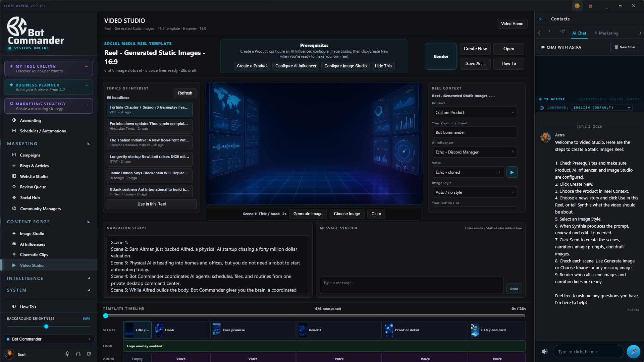
Task: Open the Image Style Auto / no style dropdown
Action: (475, 192)
